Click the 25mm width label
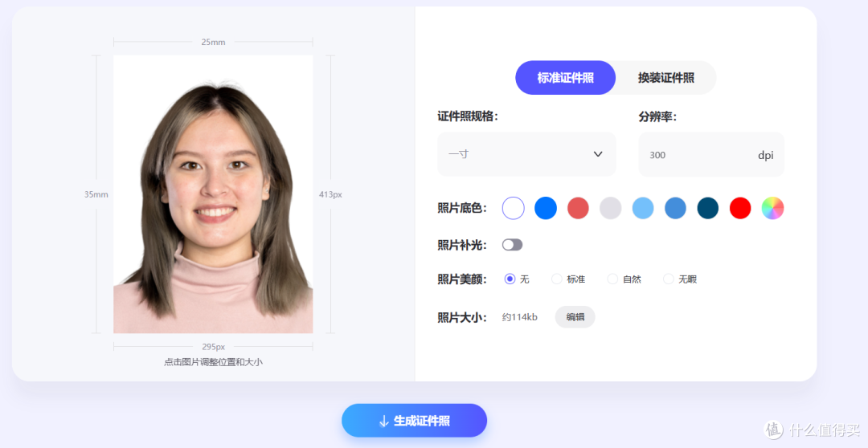868x448 pixels. tap(213, 42)
